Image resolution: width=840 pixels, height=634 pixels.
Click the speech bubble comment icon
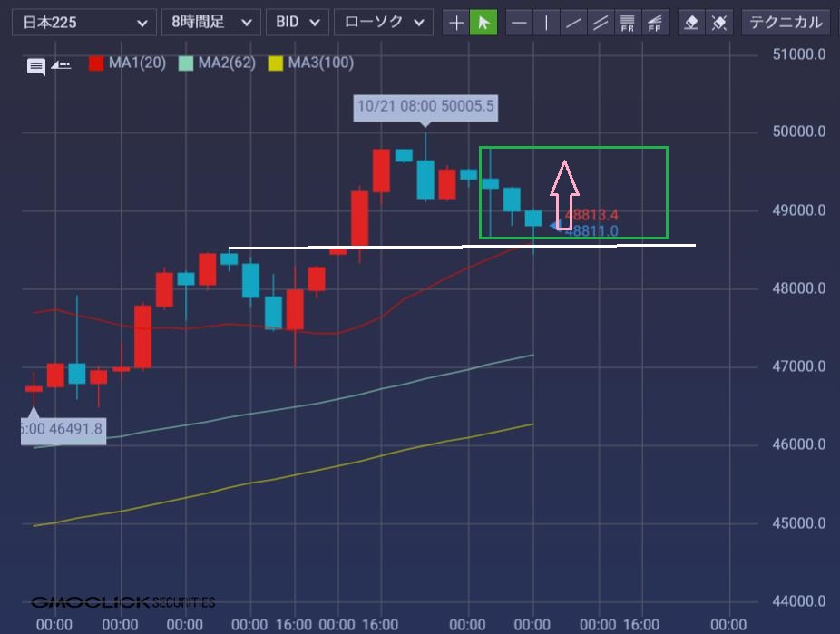[36, 66]
